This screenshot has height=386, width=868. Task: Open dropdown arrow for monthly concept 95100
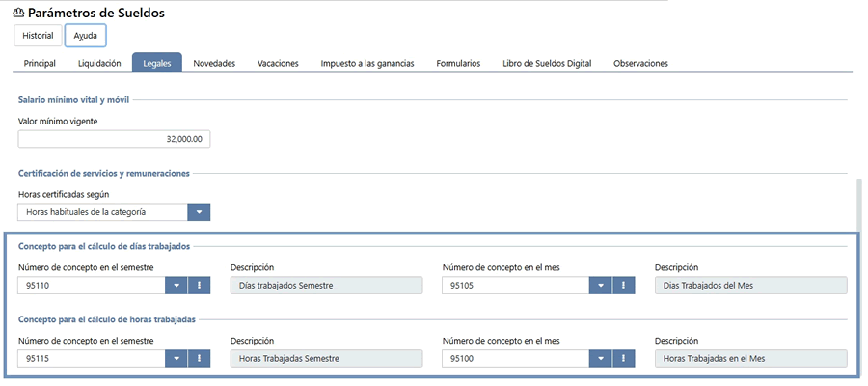(x=601, y=358)
